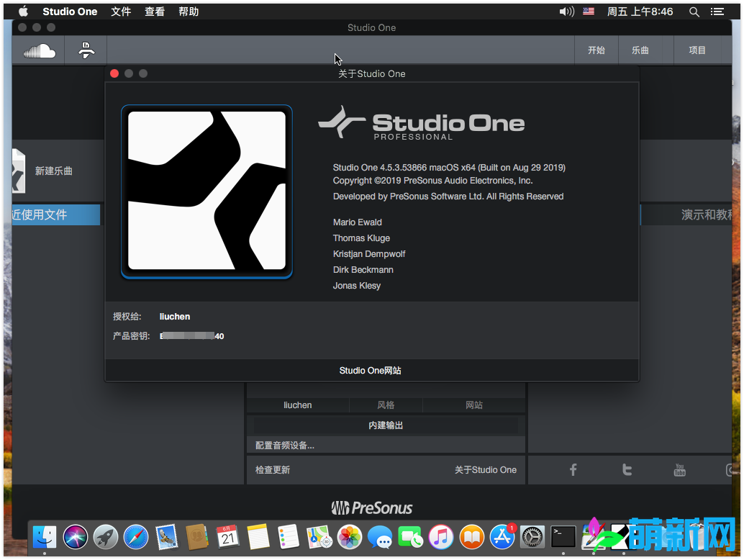Open the Facebook icon link
The height and width of the screenshot is (560, 744).
573,470
